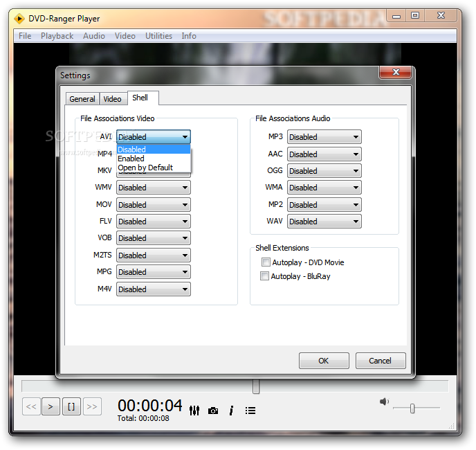476x450 pixels.
Task: Click the DVD-Ranger Player title bar logo
Action: tap(19, 19)
